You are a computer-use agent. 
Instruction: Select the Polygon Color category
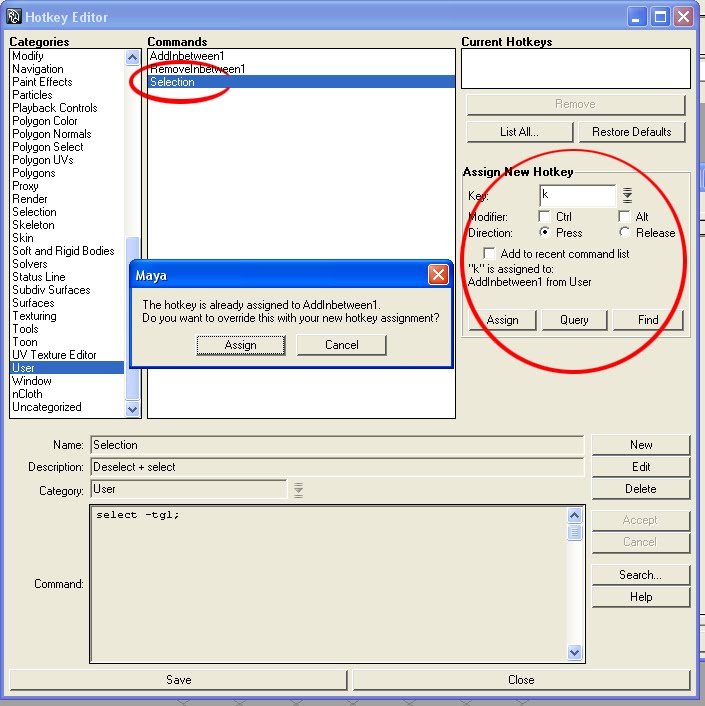pos(67,121)
